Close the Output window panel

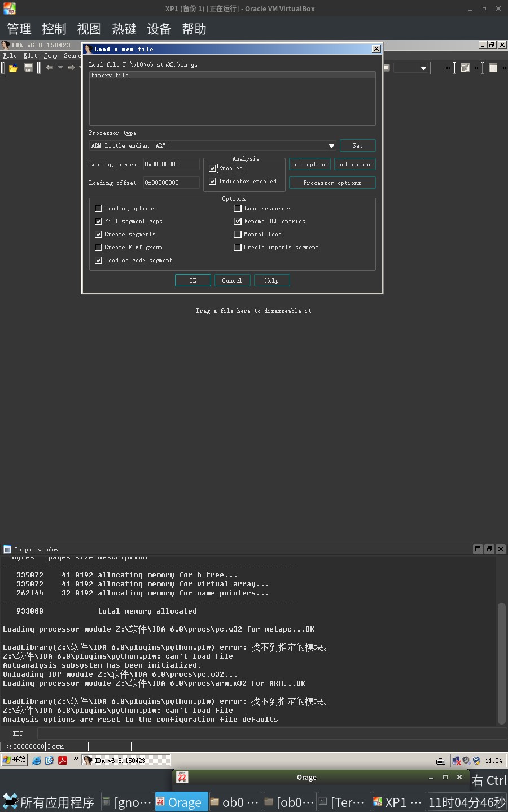click(501, 549)
